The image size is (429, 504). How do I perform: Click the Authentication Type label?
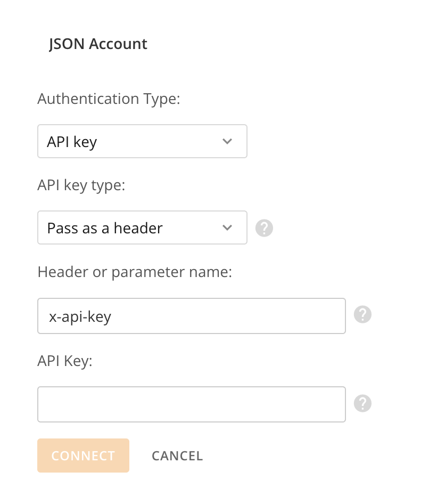109,99
